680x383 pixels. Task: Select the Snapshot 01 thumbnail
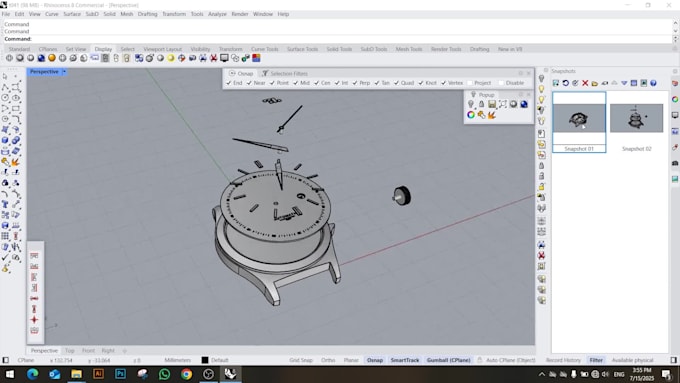click(579, 118)
